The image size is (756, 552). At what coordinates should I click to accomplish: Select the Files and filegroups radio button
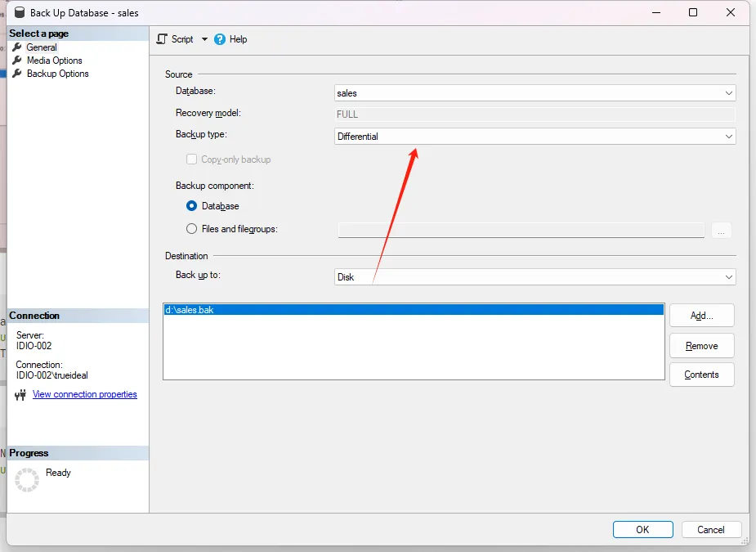(x=192, y=229)
